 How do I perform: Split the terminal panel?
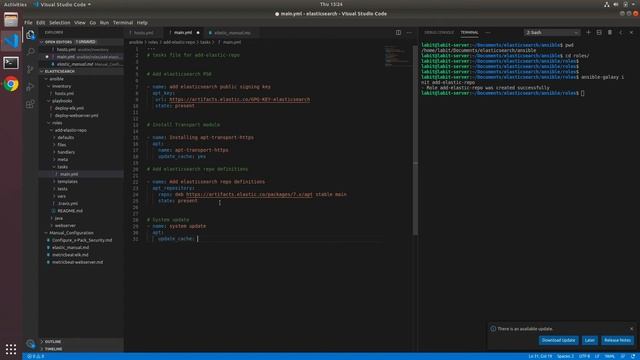tap(599, 32)
